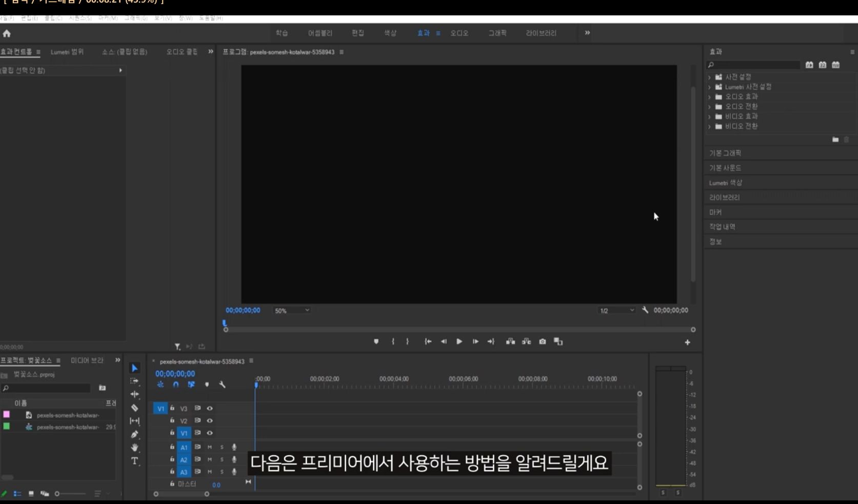
Task: Switch project panel to list view
Action: point(17,494)
